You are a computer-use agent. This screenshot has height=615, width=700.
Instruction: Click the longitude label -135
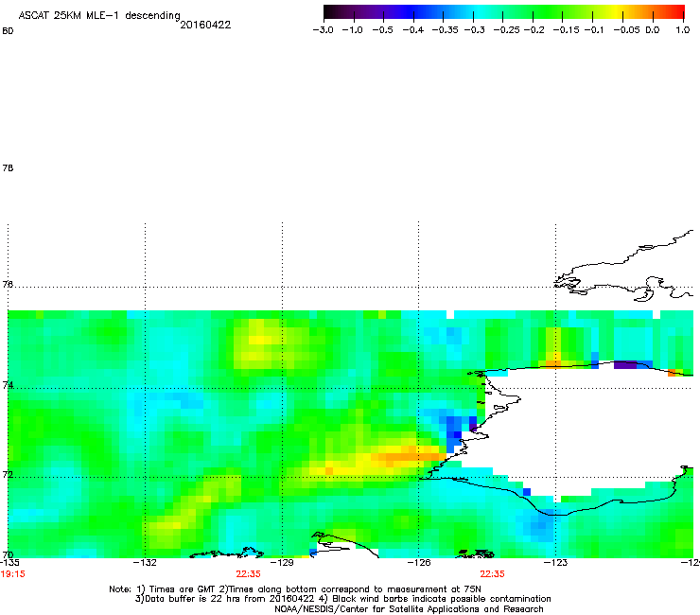[9, 562]
